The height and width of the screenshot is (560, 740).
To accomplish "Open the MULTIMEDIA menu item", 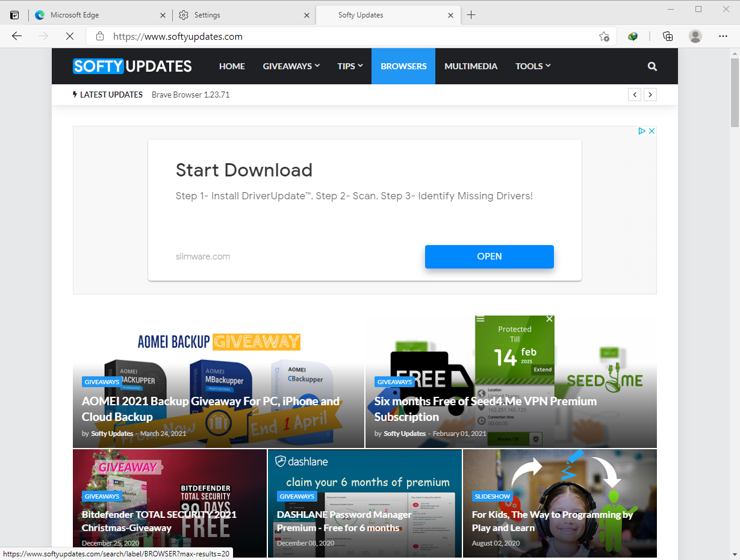I will (471, 66).
